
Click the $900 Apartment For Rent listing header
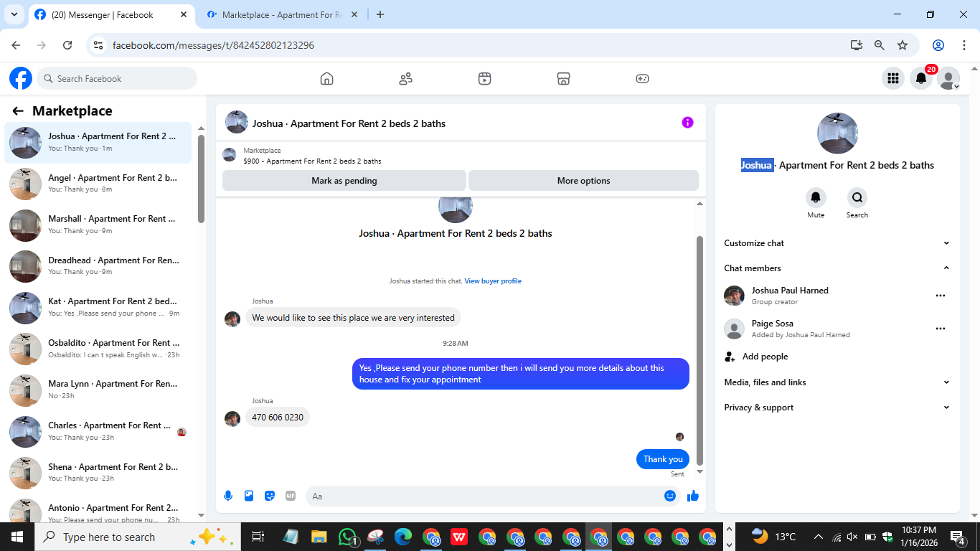click(x=461, y=156)
